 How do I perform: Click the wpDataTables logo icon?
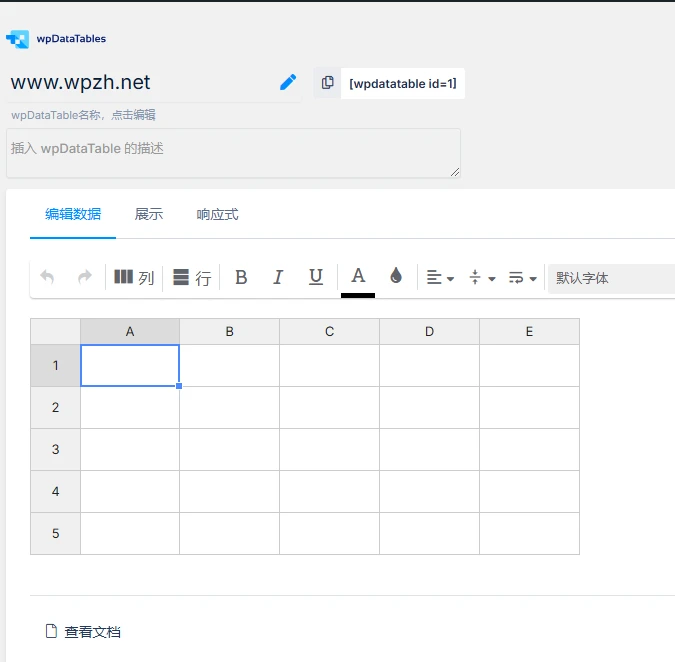click(18, 39)
